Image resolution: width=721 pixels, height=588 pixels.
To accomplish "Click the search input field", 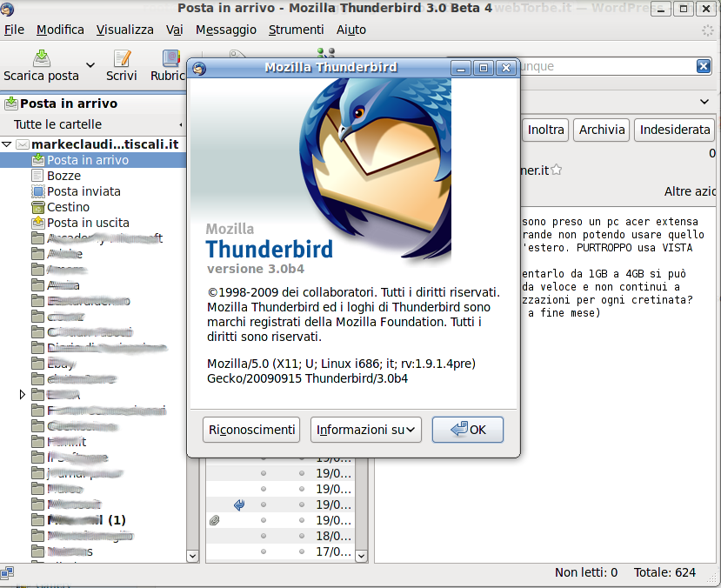I will pyautogui.click(x=607, y=66).
